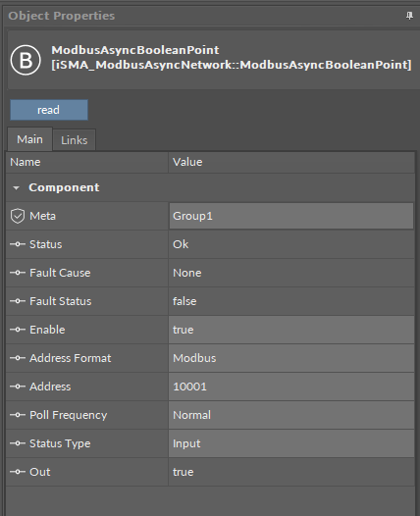The width and height of the screenshot is (420, 516).
Task: Switch to the Links tab
Action: pos(75,140)
